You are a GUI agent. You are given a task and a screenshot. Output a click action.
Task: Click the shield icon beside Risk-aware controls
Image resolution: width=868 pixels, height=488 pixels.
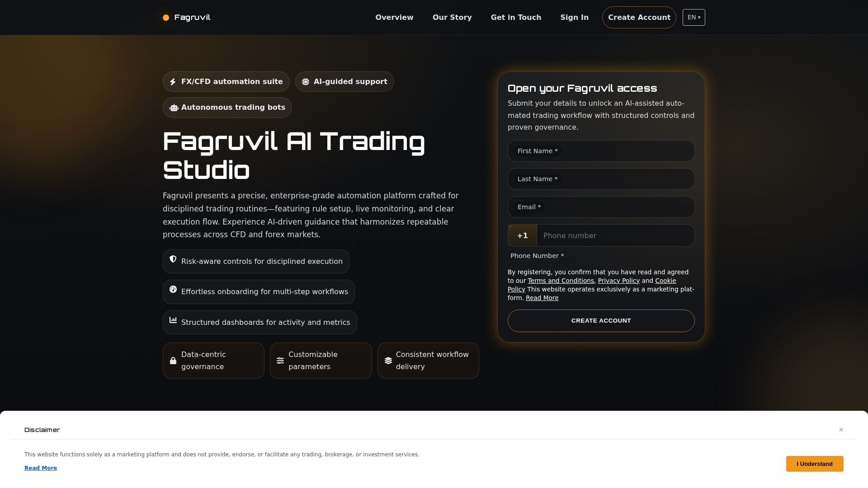pos(173,259)
